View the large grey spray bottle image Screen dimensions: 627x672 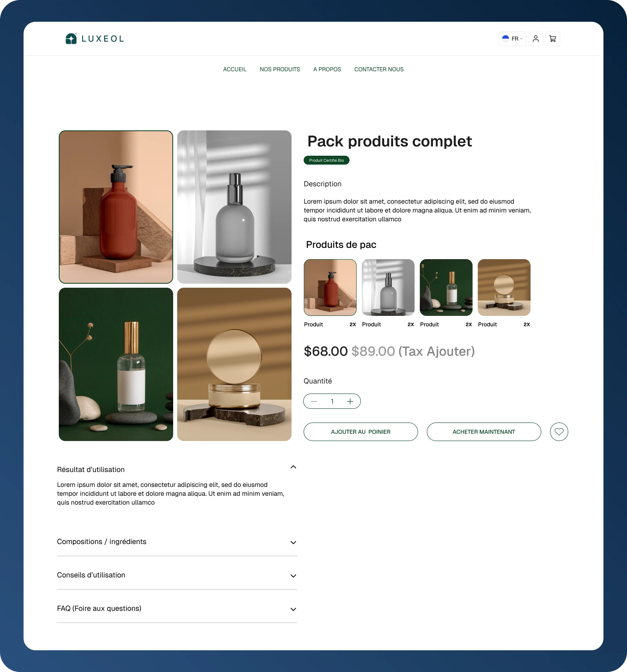[234, 207]
